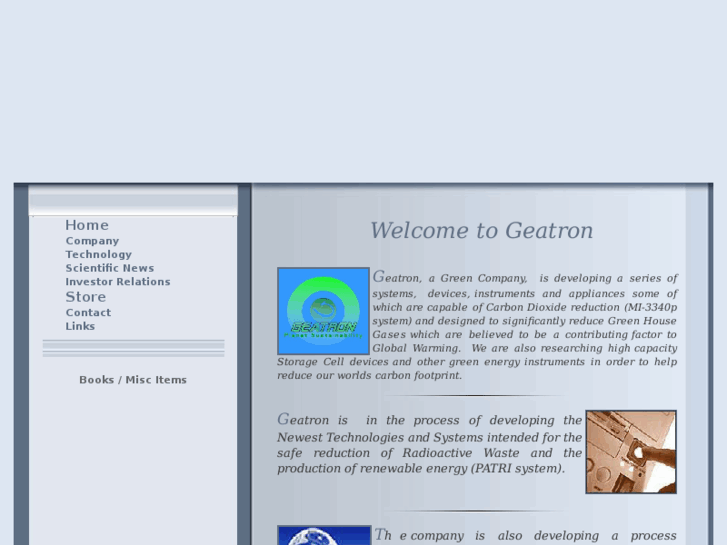Visit the Scientific News page
727x545 pixels.
coord(109,268)
